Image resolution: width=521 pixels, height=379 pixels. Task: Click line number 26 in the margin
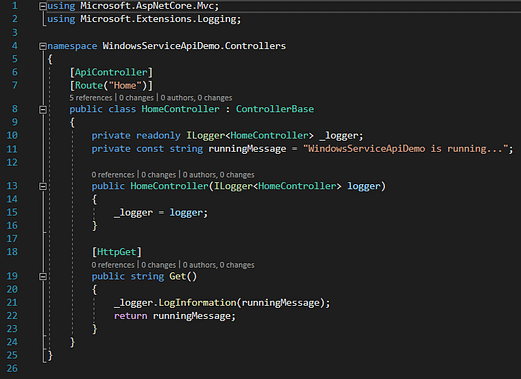click(x=12, y=368)
